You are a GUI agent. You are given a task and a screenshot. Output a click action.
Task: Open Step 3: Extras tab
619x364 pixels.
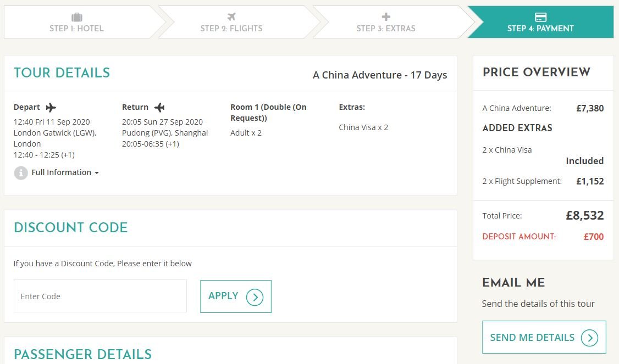pyautogui.click(x=386, y=22)
